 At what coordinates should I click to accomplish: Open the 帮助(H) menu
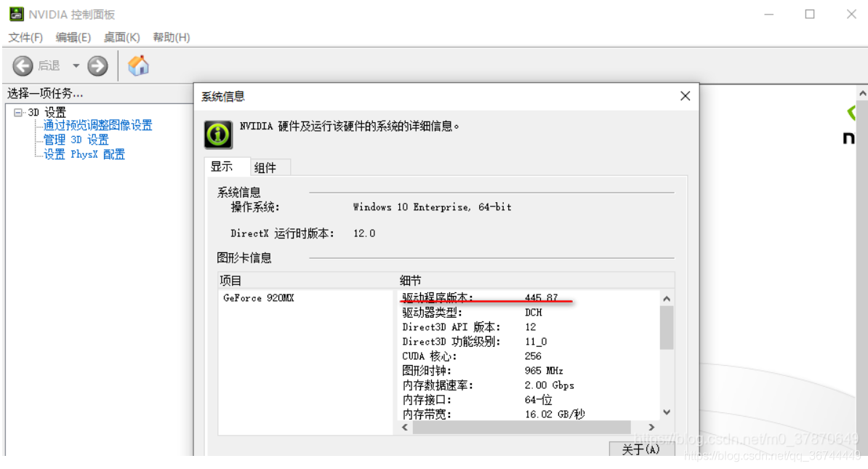click(170, 37)
